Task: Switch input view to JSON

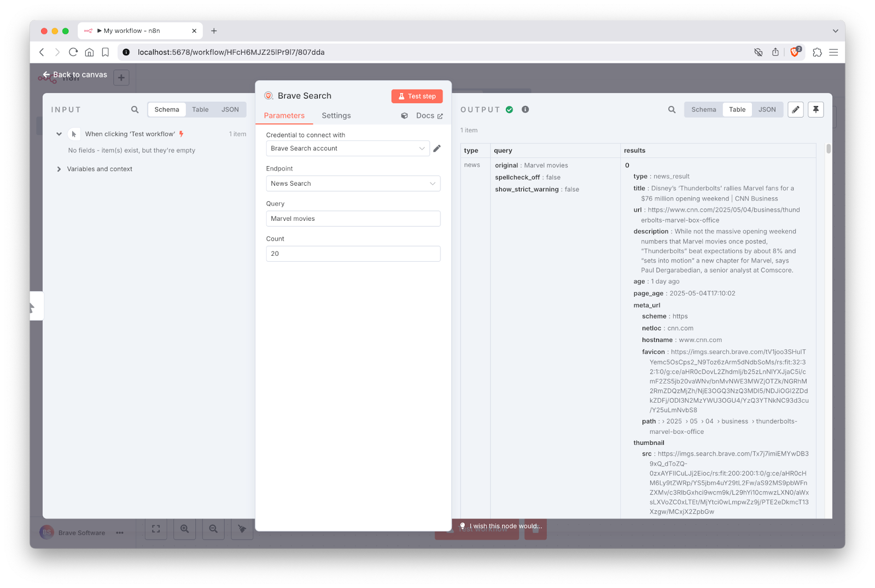Action: (x=230, y=109)
